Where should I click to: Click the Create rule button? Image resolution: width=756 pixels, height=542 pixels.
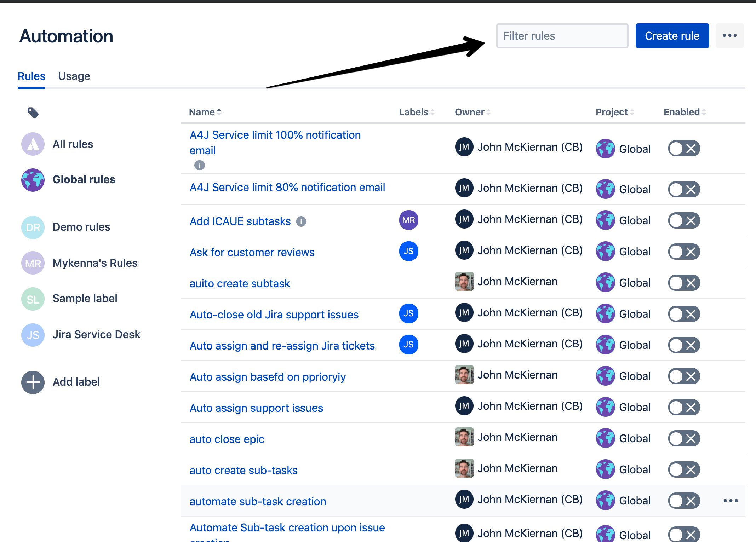coord(672,36)
